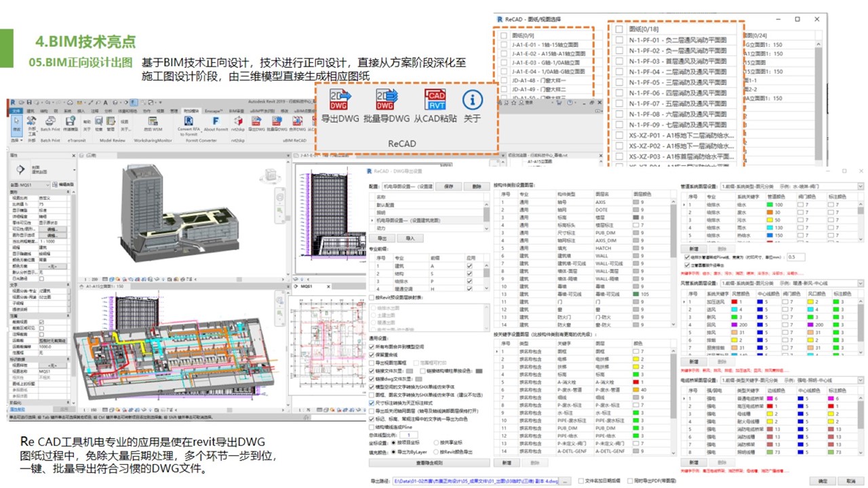Click ReCAD logo in 图纸/视图选择 window title
868x488 pixels.
(499, 19)
